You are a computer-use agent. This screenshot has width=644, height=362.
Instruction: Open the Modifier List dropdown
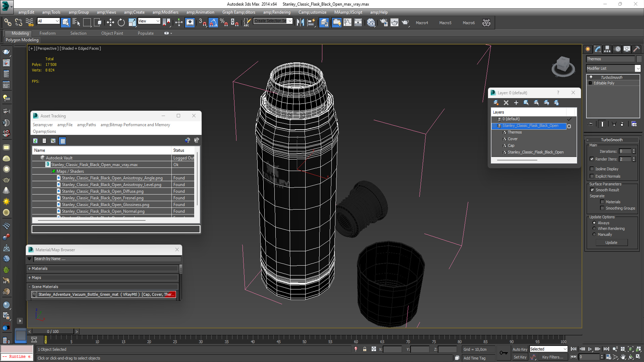click(638, 68)
